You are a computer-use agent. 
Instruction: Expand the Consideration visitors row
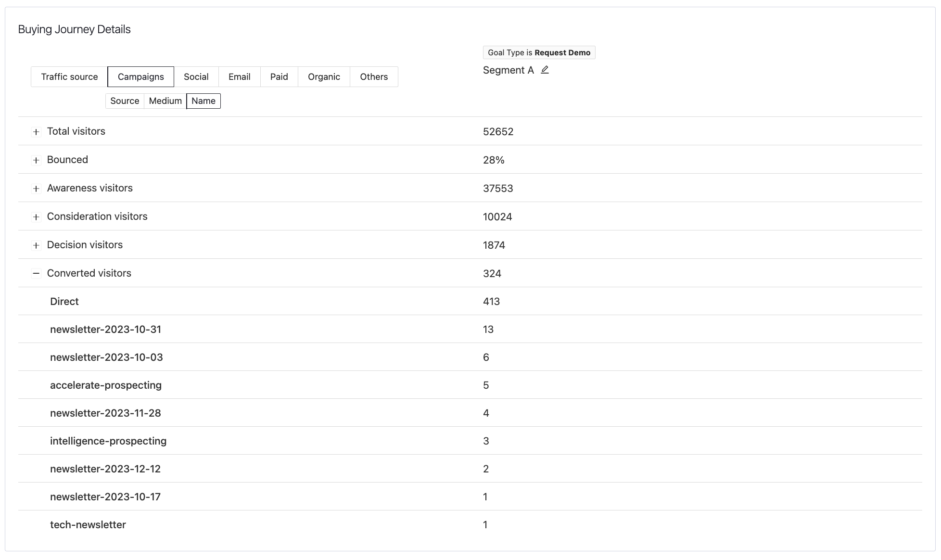click(36, 217)
